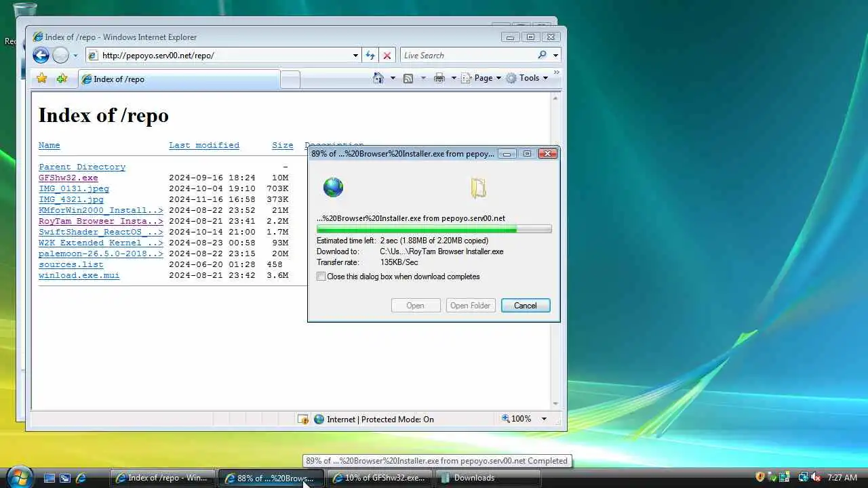Expand toolbar overflow chevron
Screen dimensions: 868x488
click(557, 73)
